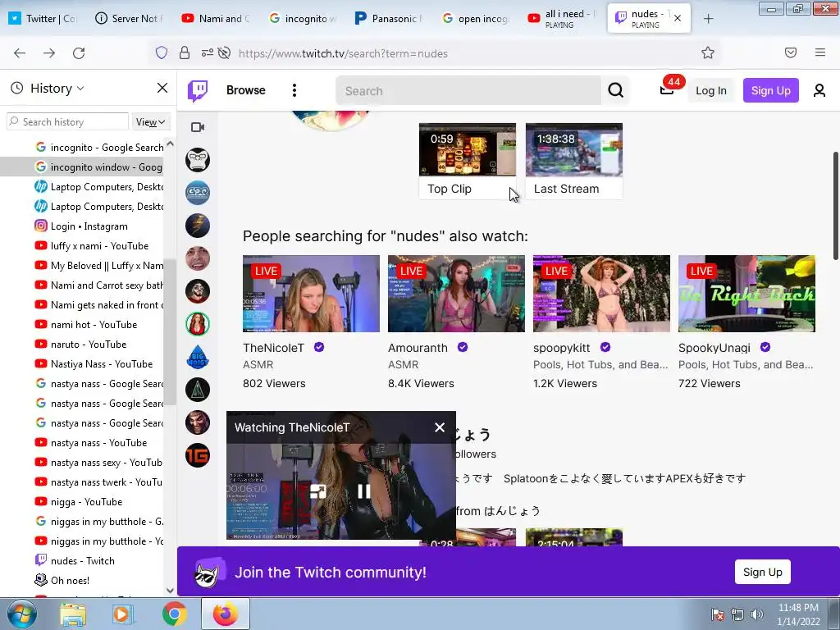Open Chrome from the taskbar
Image resolution: width=840 pixels, height=630 pixels.
click(175, 614)
